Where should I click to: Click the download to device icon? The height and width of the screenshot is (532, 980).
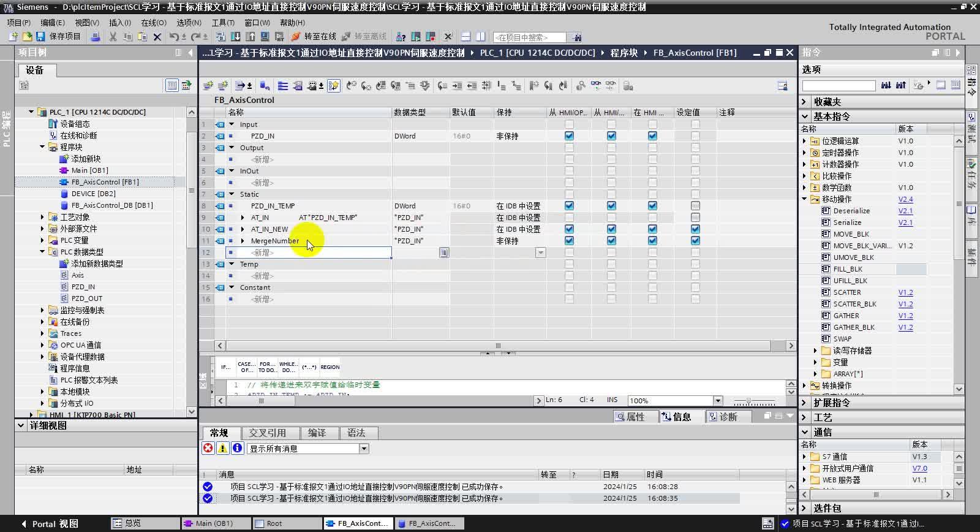(x=235, y=37)
